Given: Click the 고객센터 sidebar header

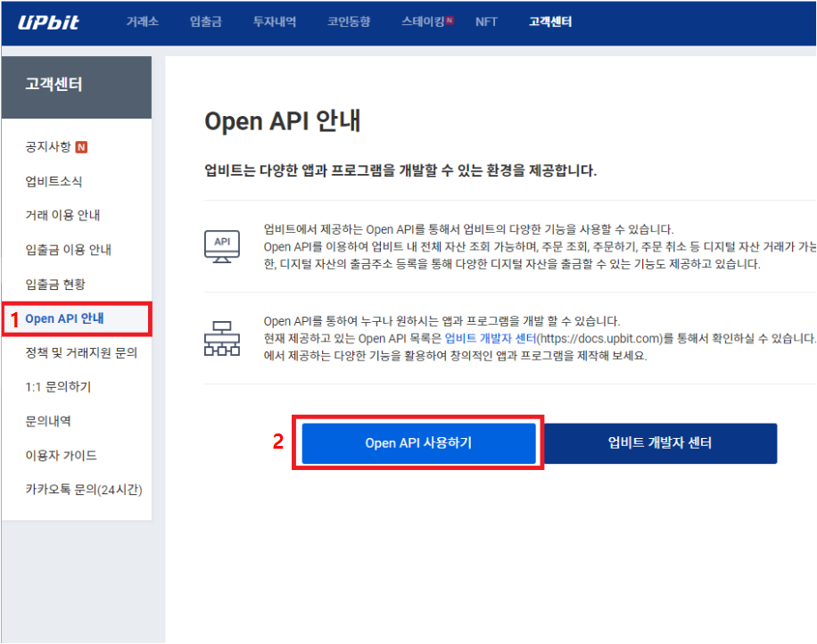Looking at the screenshot, I should click(77, 87).
